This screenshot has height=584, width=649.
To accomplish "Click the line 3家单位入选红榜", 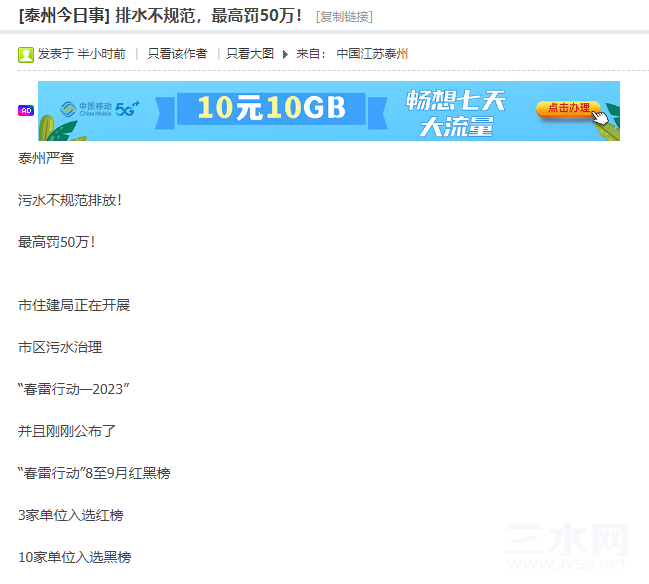I will 71,515.
